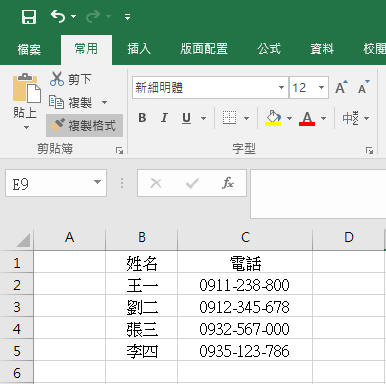Open the font size dropdown
The height and width of the screenshot is (384, 386).
pyautogui.click(x=321, y=88)
